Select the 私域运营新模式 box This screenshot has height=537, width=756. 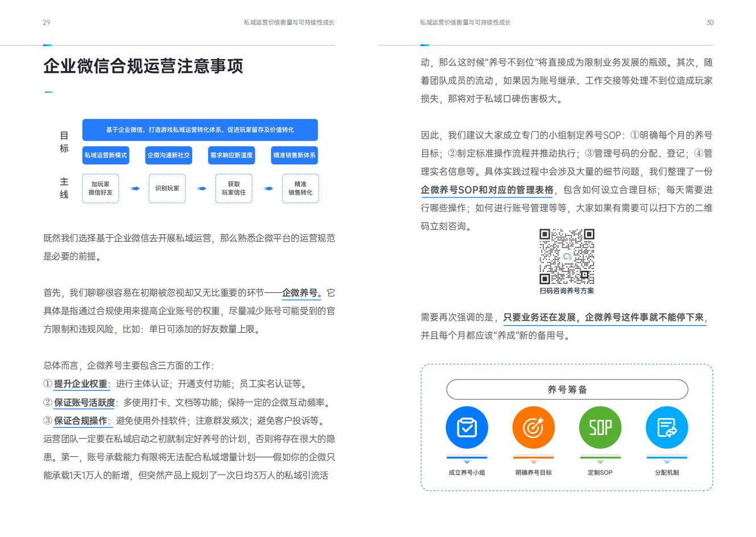tap(106, 155)
